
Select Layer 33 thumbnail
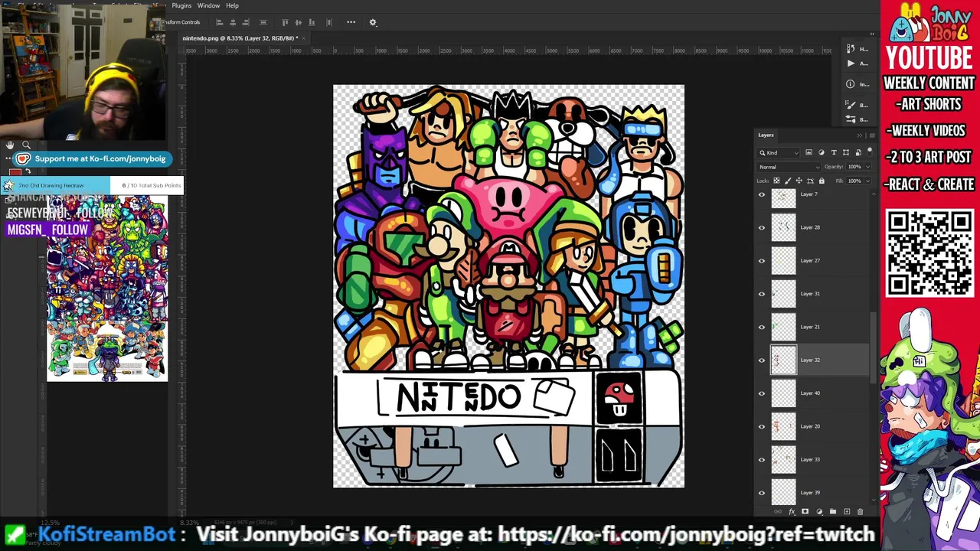[x=783, y=459]
